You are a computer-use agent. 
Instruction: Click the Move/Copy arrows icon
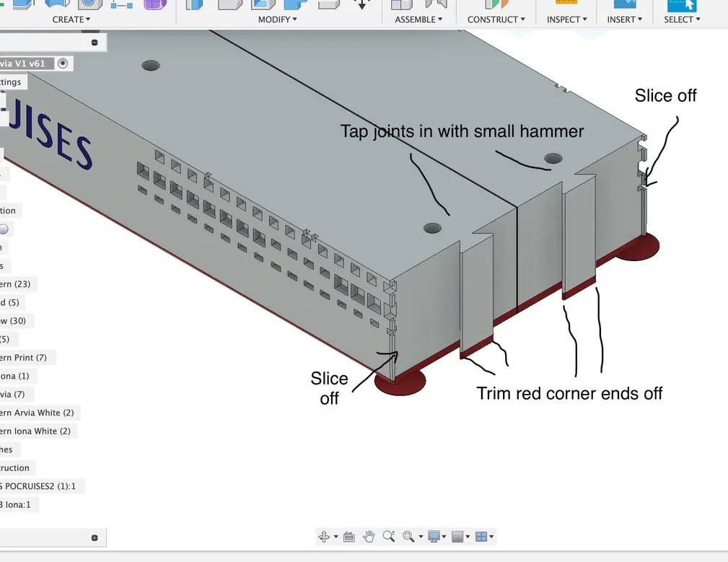point(361,4)
